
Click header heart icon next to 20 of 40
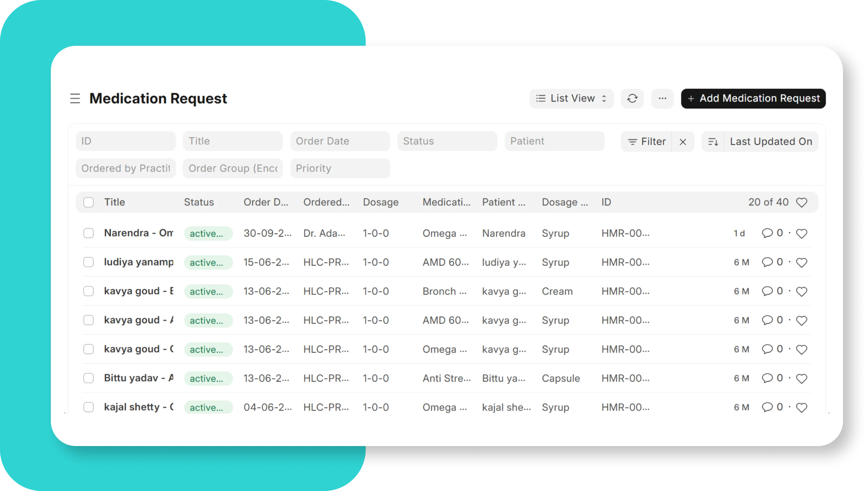[802, 202]
